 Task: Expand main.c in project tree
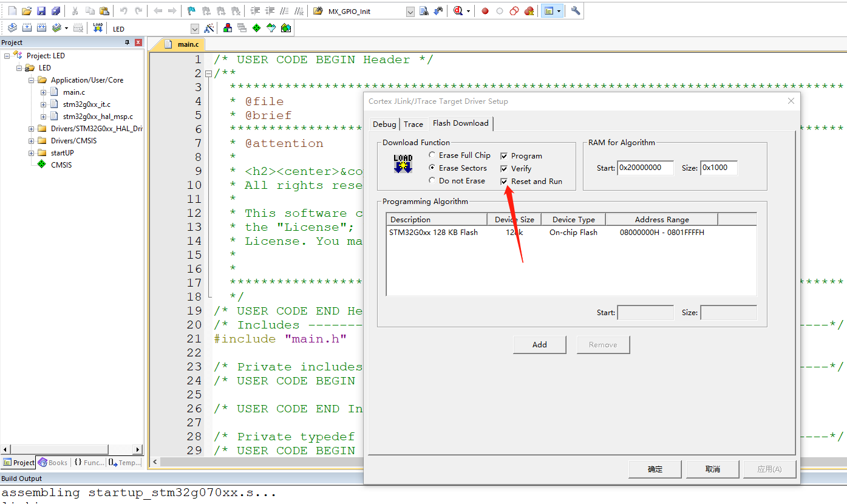click(44, 92)
